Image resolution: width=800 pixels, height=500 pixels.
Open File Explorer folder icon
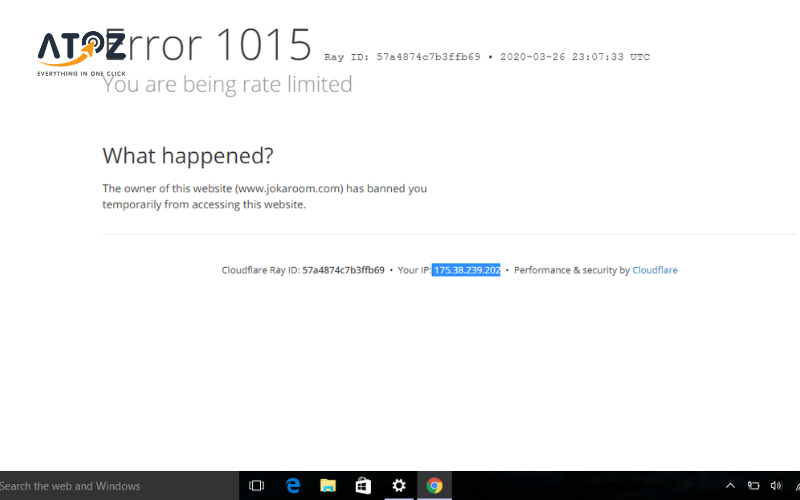328,486
